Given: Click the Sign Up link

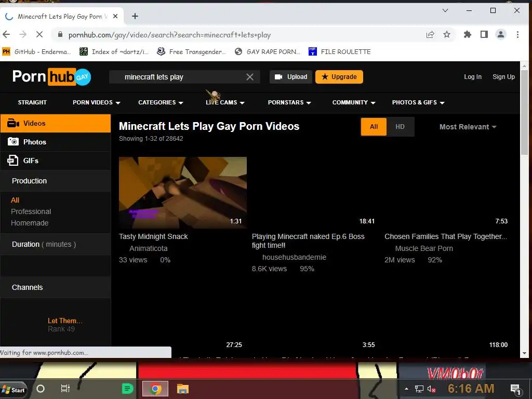Looking at the screenshot, I should coord(503,77).
